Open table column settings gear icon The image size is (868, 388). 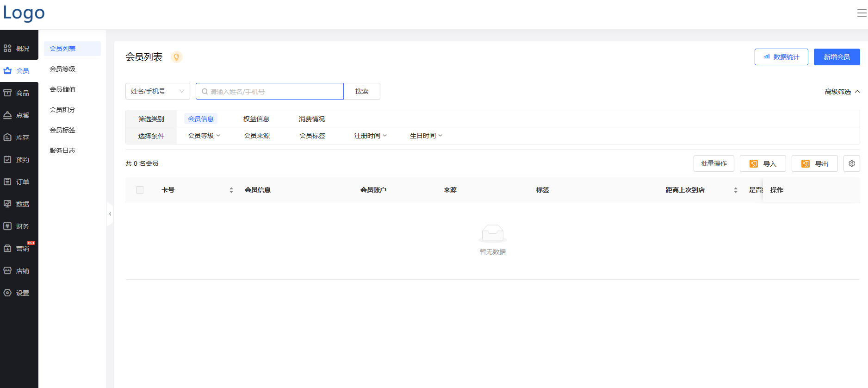(x=851, y=163)
